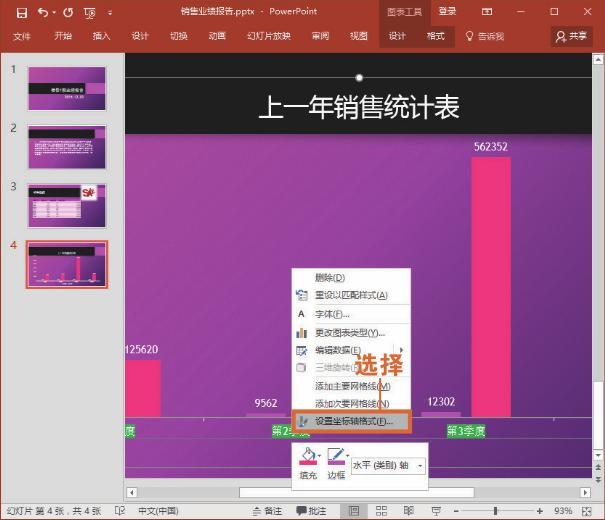605x520 pixels.
Task: Open the 审阅 ribbon tab
Action: click(x=320, y=36)
